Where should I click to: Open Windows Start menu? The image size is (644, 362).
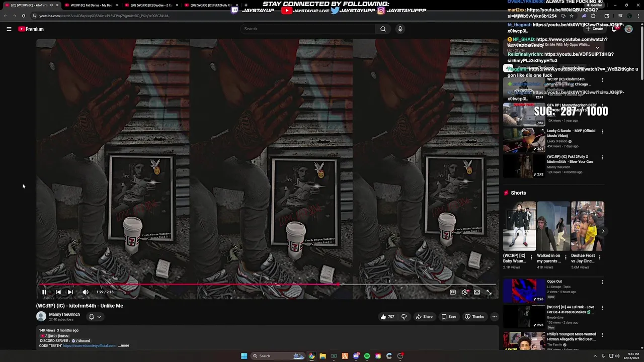coord(244,356)
